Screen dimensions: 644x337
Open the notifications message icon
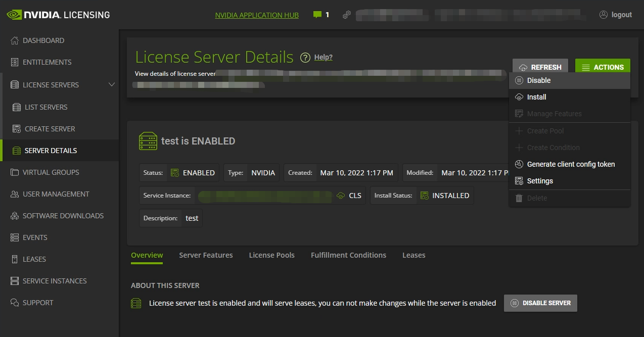click(317, 15)
